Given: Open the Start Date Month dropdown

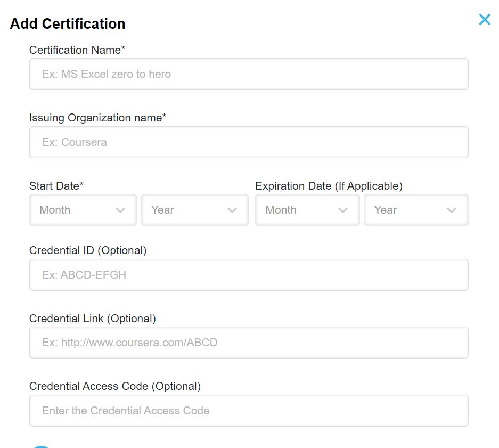Looking at the screenshot, I should click(x=83, y=210).
